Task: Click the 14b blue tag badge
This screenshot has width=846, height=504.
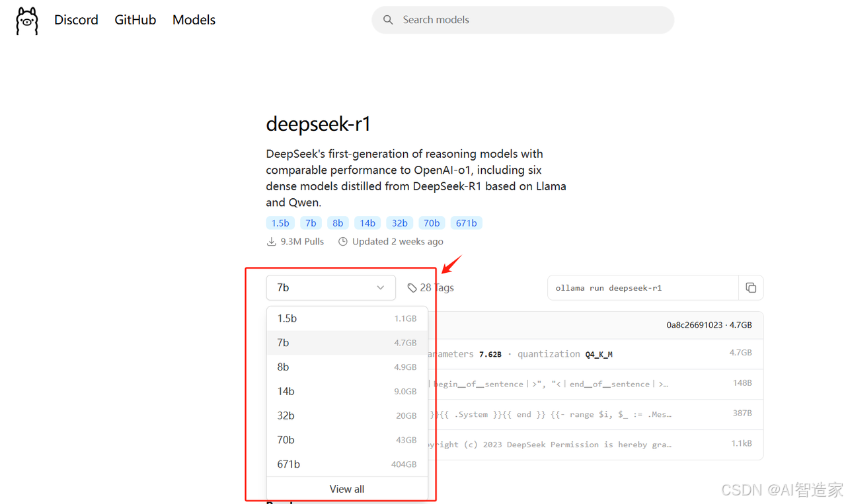Action: click(x=367, y=223)
